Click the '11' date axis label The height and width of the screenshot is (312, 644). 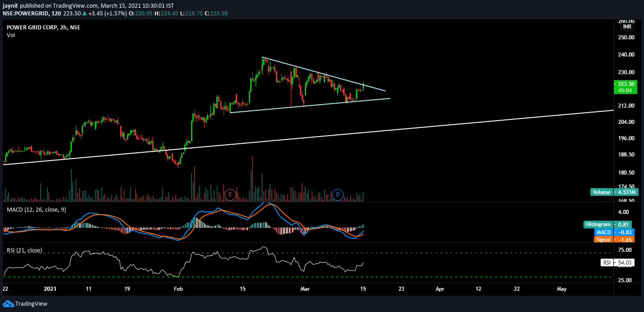[x=88, y=288]
